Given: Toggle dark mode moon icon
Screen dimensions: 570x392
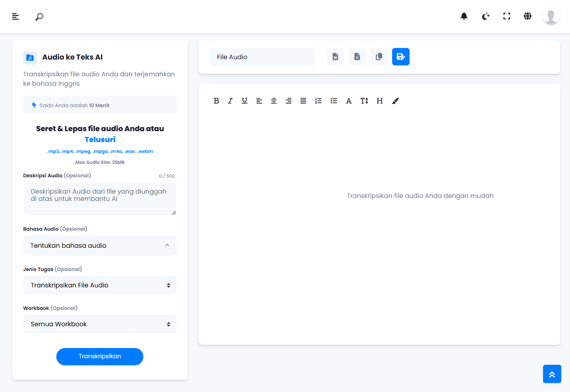Looking at the screenshot, I should pos(486,16).
